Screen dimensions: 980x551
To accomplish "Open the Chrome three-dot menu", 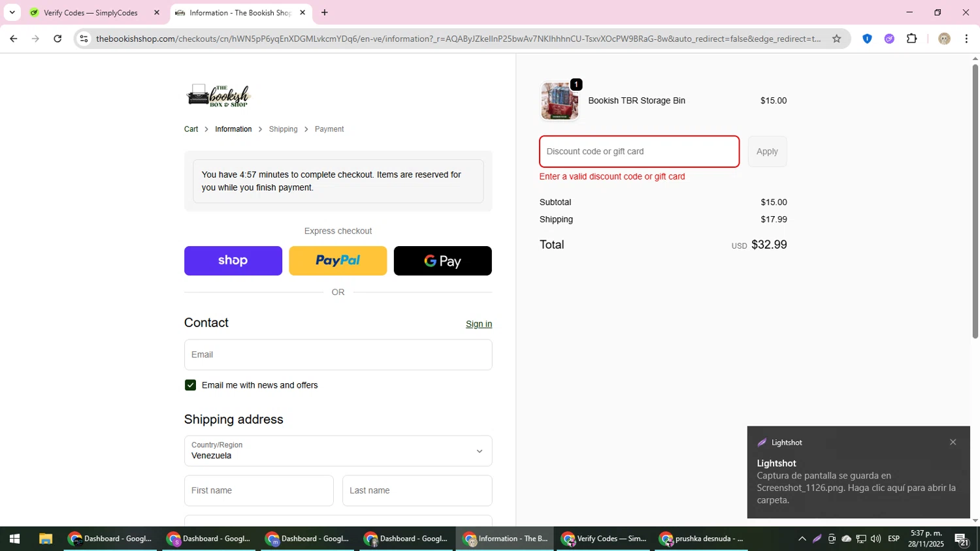I will click(x=966, y=39).
